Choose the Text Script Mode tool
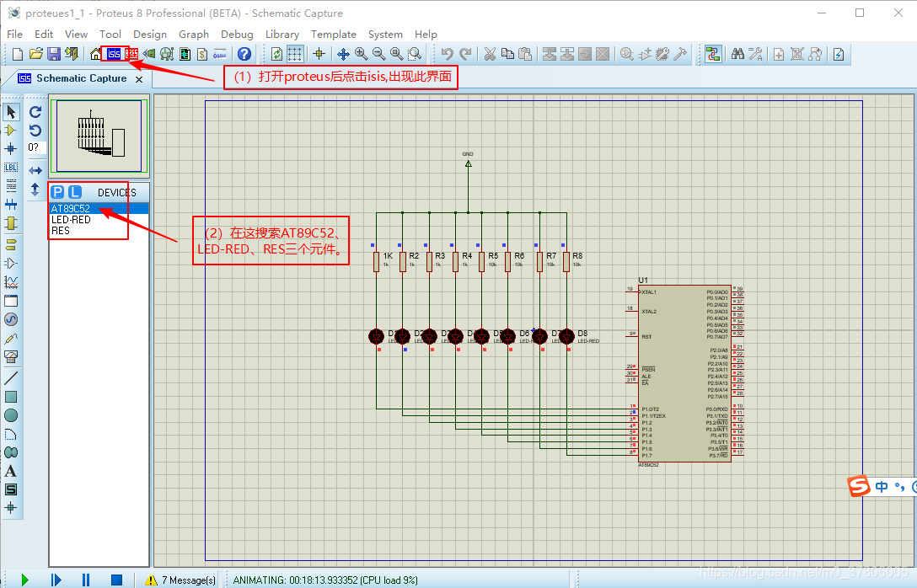 click(x=11, y=186)
